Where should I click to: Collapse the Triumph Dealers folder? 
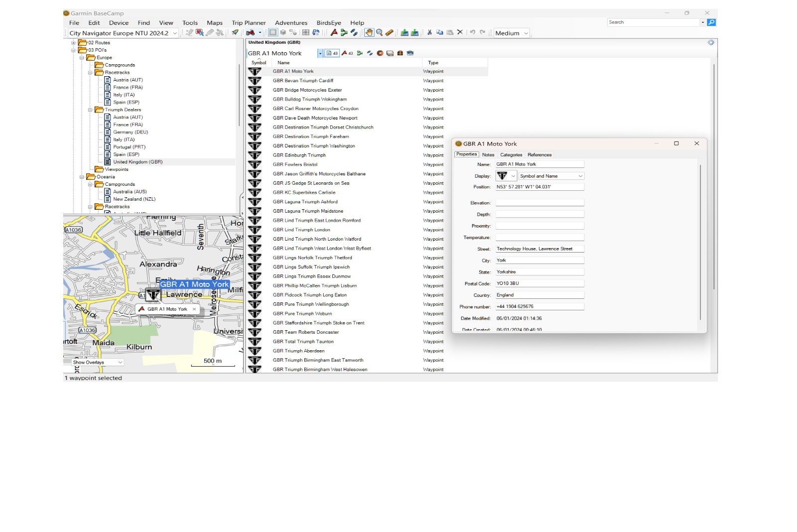(x=90, y=110)
